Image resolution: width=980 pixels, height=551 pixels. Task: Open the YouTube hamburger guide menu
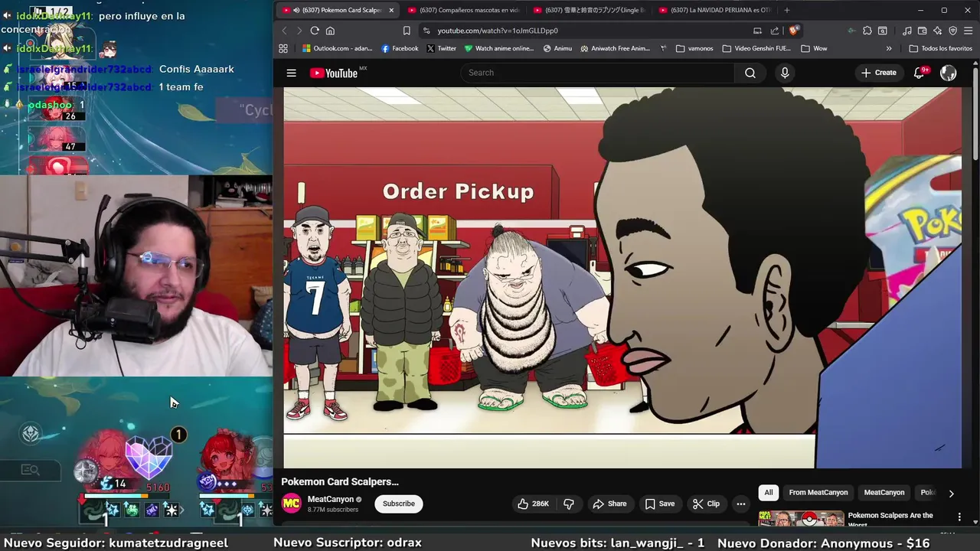pos(291,73)
